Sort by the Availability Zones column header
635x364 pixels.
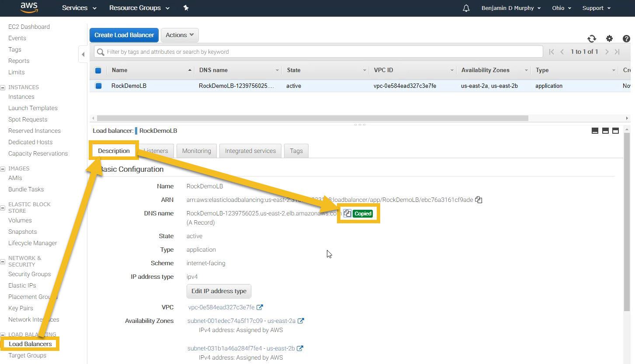485,70
